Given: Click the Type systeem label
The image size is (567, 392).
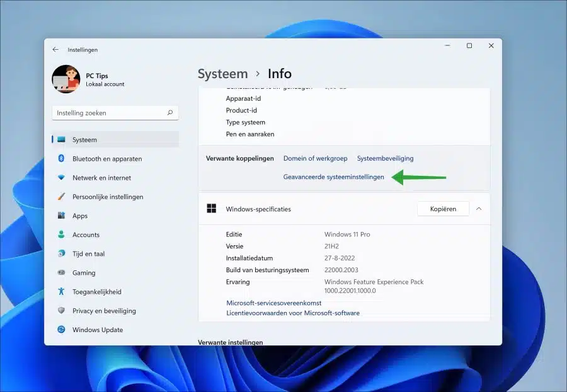Looking at the screenshot, I should click(x=246, y=122).
